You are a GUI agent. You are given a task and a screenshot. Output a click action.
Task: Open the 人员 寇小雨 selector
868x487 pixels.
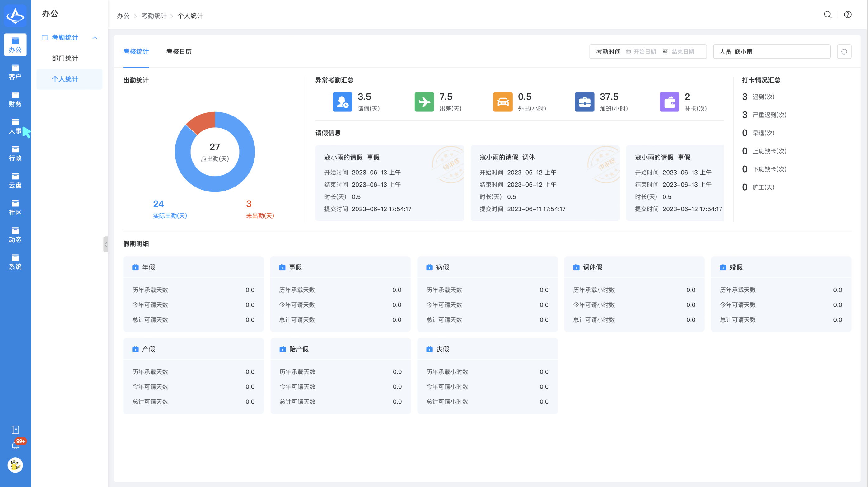(772, 52)
